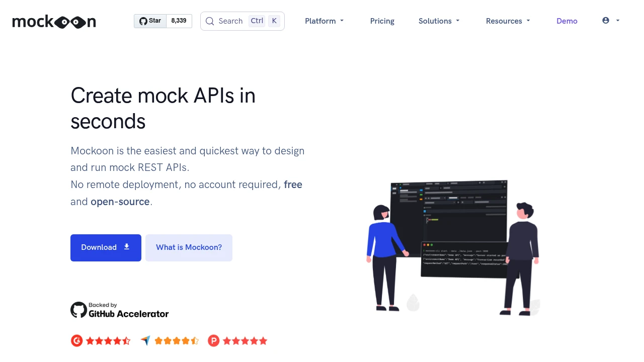This screenshot has height=362, width=644.
Task: Click the Capterra star rating
Action: click(x=177, y=341)
